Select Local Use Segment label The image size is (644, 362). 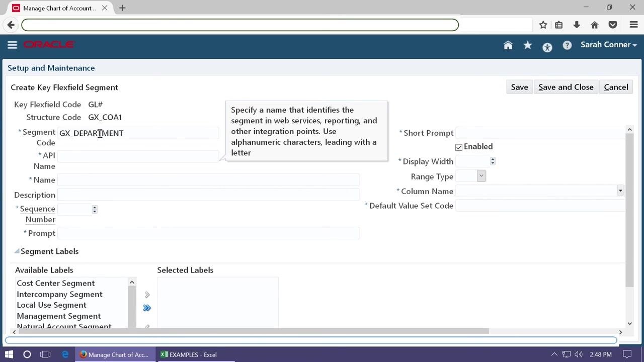(x=51, y=305)
